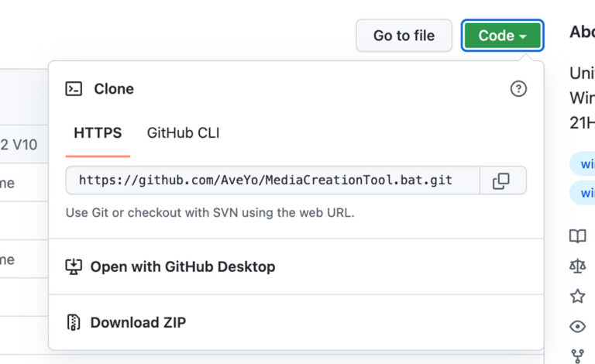Click the ZIP file archive icon
595x364 pixels.
pyautogui.click(x=74, y=322)
